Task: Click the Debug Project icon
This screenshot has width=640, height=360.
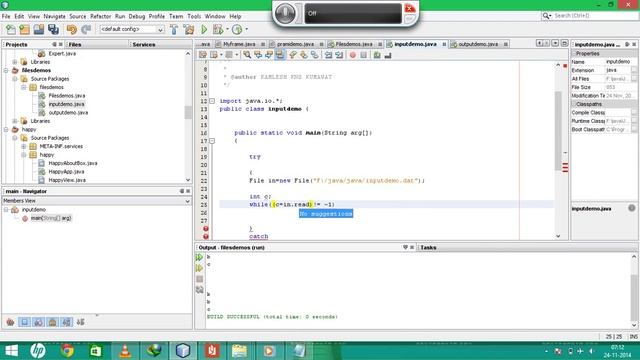Action: pos(218,29)
